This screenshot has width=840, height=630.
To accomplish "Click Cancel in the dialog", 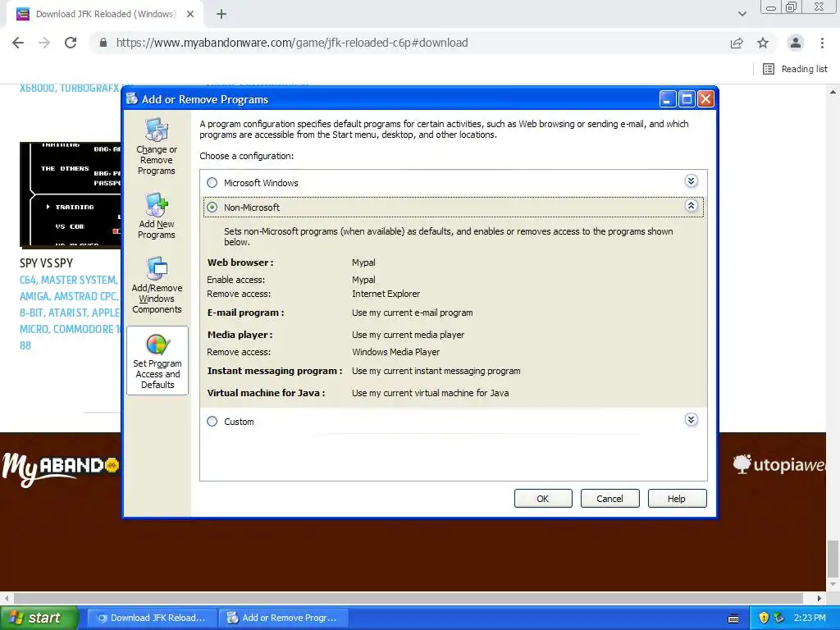I will [x=609, y=498].
